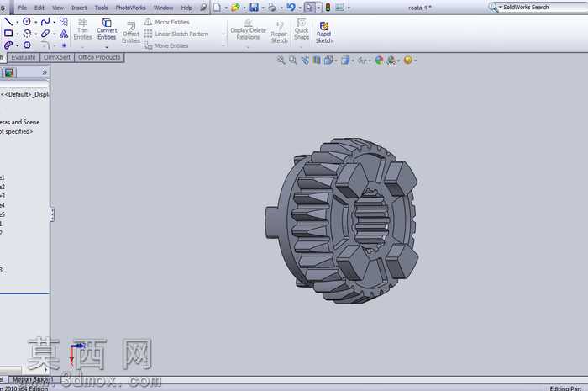This screenshot has width=588, height=391.
Task: Open the File menu
Action: point(22,8)
